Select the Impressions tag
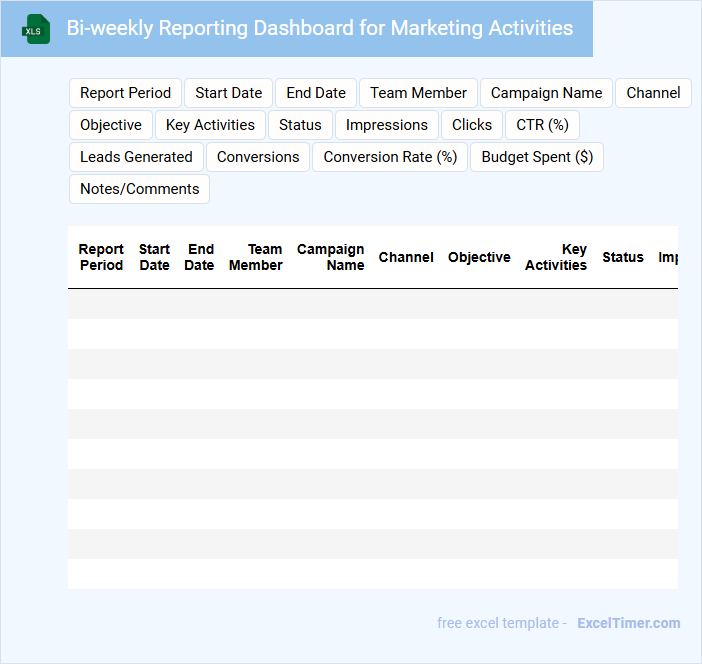 coord(386,125)
